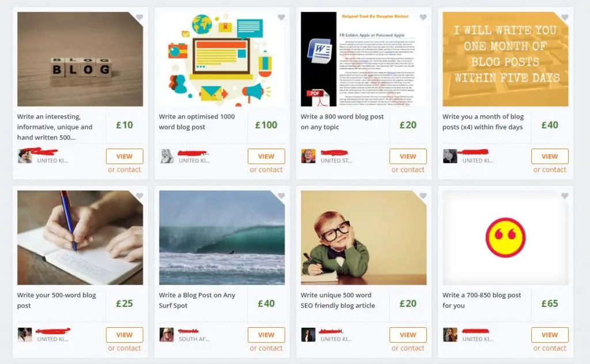Open the yellow smiley face thumbnail

(505, 238)
